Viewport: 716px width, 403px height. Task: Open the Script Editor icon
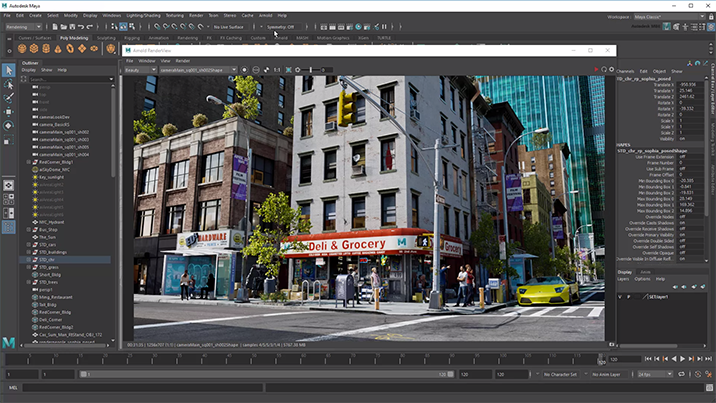tap(709, 387)
